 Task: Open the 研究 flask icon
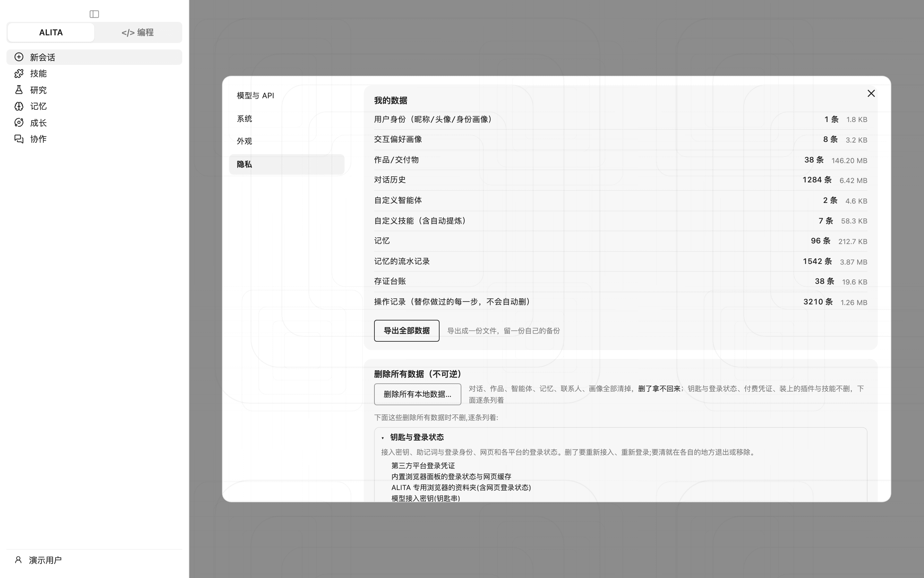pos(19,90)
